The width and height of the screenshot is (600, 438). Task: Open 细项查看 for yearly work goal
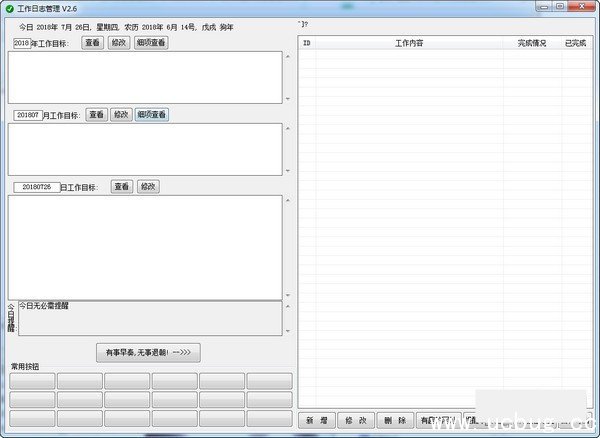[151, 43]
